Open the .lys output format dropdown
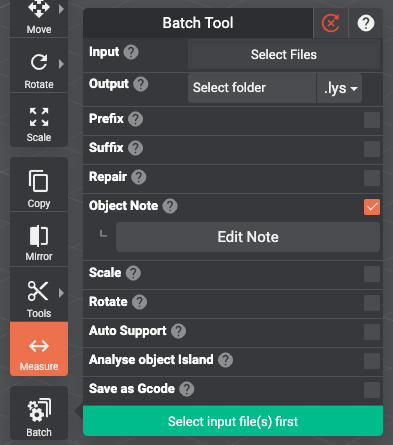The width and height of the screenshot is (393, 445). 339,88
